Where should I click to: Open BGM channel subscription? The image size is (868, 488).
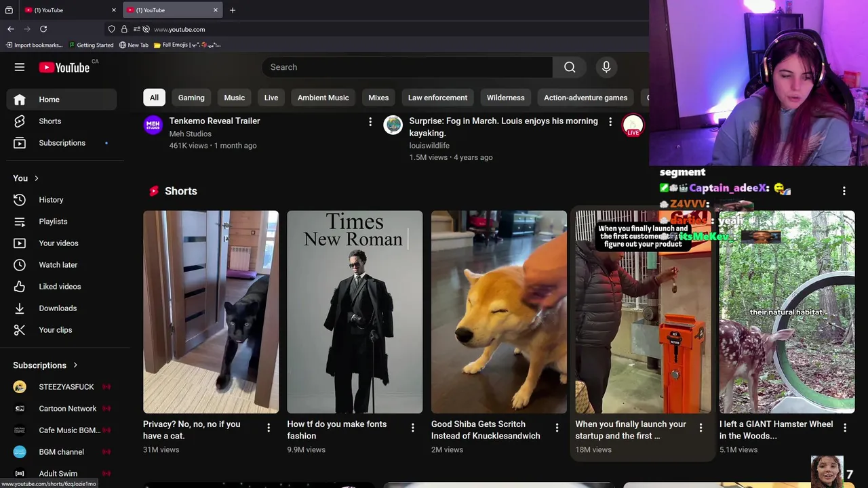point(62,452)
